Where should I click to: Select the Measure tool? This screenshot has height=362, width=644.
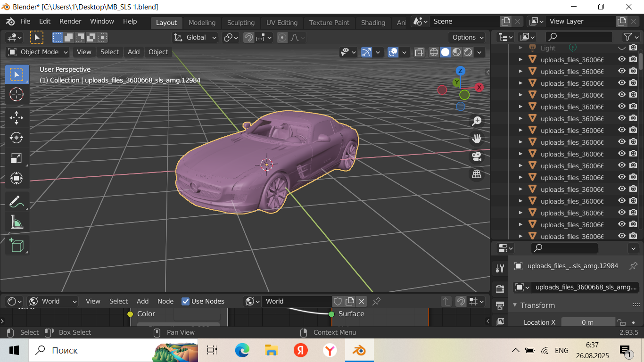pos(17,222)
